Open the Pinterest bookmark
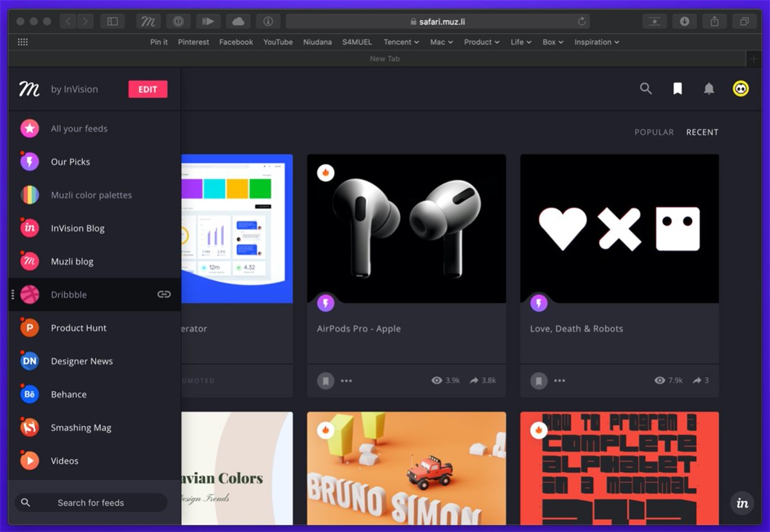The width and height of the screenshot is (770, 532). tap(194, 42)
